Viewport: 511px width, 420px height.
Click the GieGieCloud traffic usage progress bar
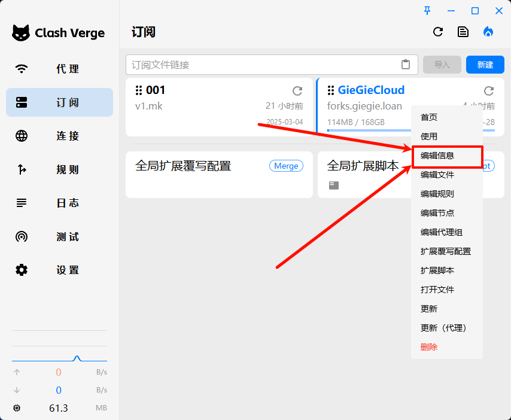coord(369,130)
